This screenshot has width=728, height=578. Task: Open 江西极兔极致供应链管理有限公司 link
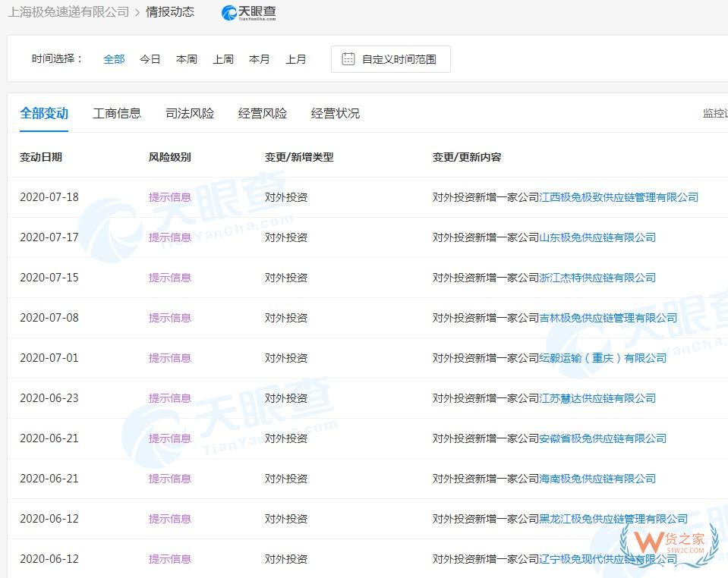point(619,197)
